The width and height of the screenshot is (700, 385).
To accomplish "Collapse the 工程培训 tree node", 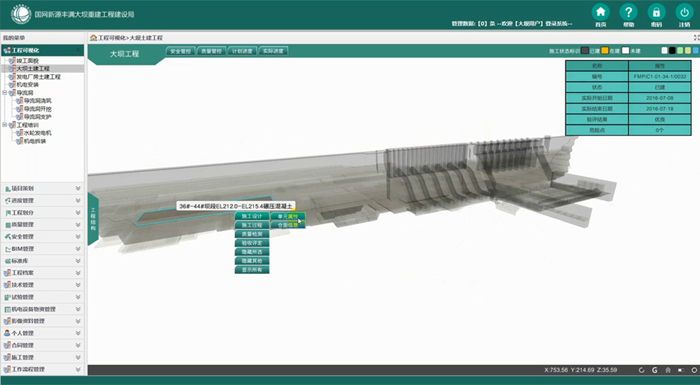I will [x=4, y=125].
